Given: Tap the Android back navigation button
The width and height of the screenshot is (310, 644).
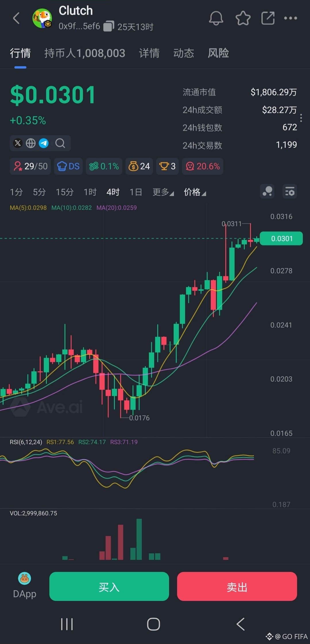Looking at the screenshot, I should 241,624.
